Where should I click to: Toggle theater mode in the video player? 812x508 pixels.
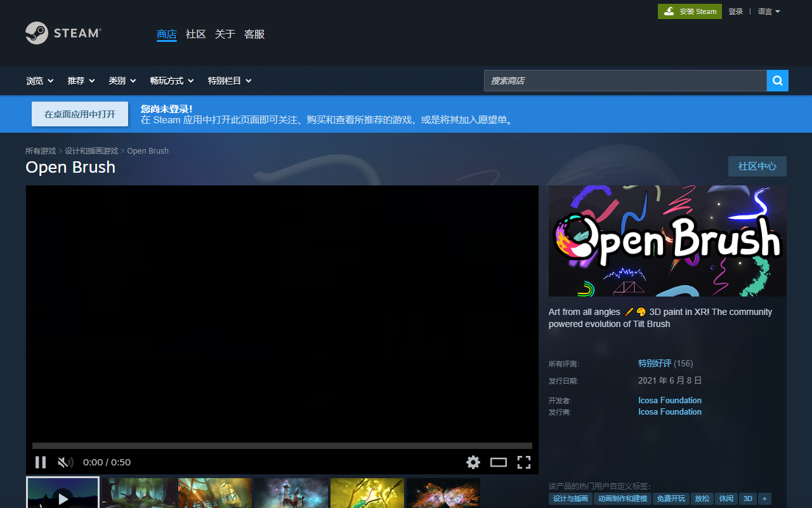499,462
